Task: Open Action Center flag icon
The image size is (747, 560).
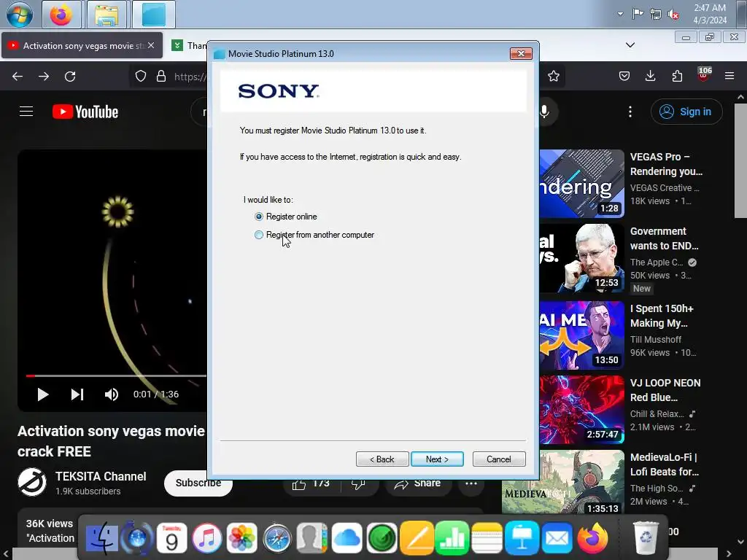Action: [638, 14]
